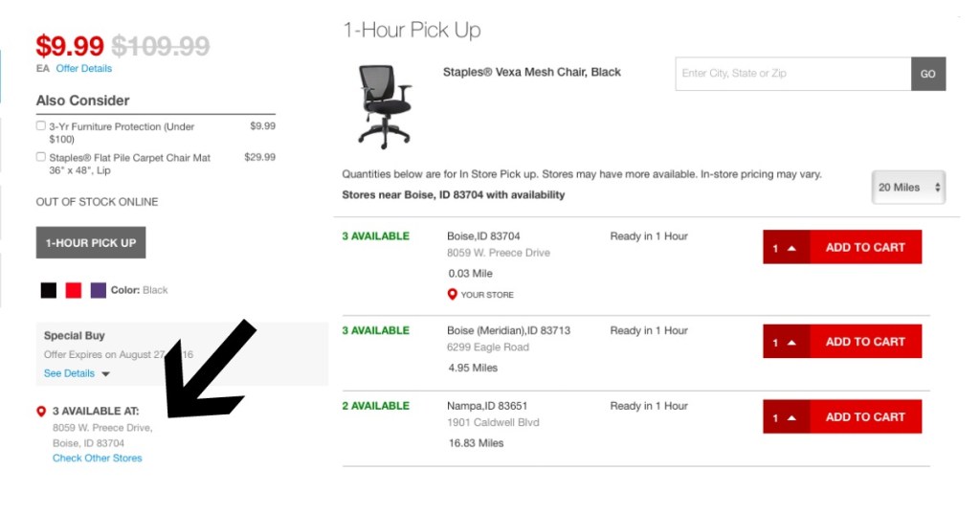The width and height of the screenshot is (980, 515).
Task: Add to cart from the Meridian Eagle Road store
Action: (865, 342)
